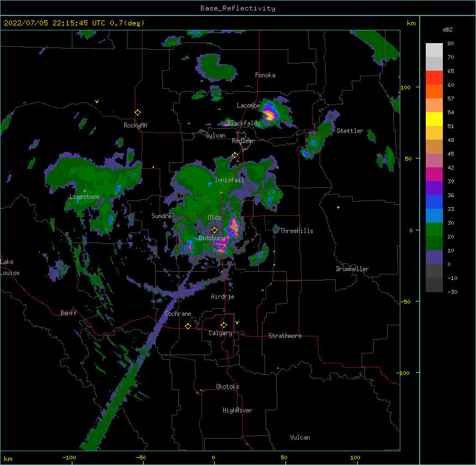476x465 pixels.
Task: Click the HighRiver label
Action: coord(237,410)
